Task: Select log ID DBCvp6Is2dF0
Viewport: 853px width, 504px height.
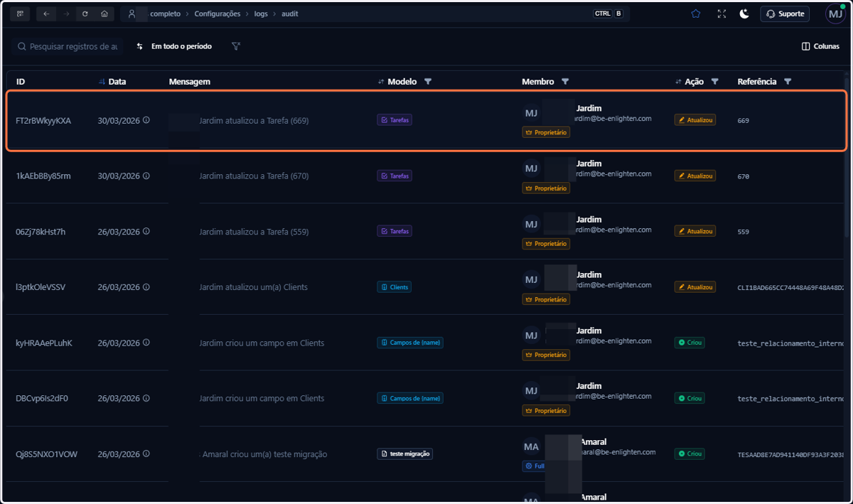Action: [x=42, y=398]
